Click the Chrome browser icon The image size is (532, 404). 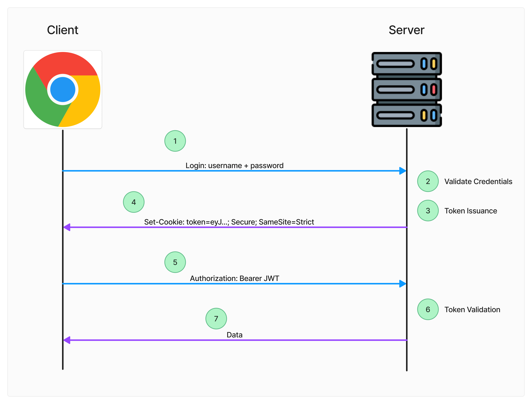click(63, 89)
